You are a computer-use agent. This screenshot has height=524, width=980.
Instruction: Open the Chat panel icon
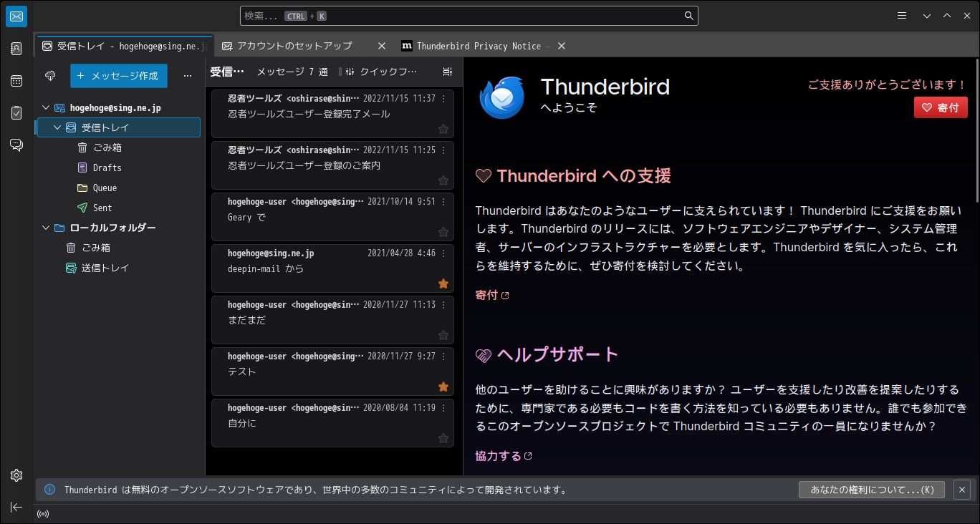tap(16, 145)
